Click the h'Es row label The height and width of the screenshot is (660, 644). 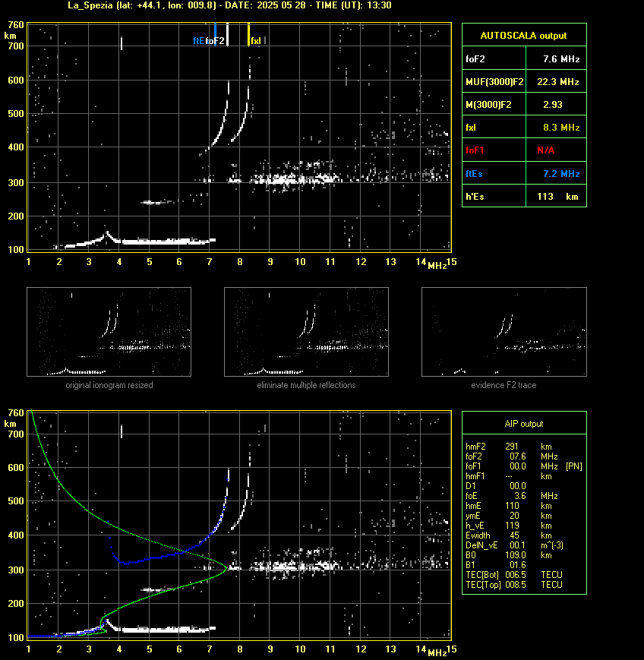tap(475, 197)
